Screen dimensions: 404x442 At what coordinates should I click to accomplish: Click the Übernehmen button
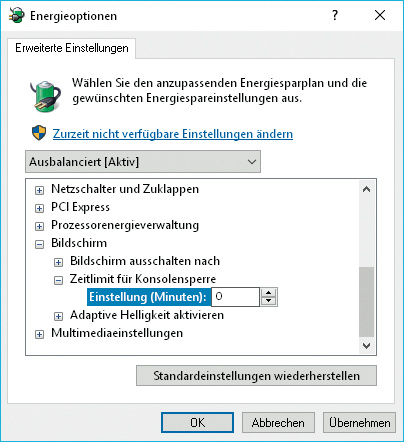coord(359,423)
